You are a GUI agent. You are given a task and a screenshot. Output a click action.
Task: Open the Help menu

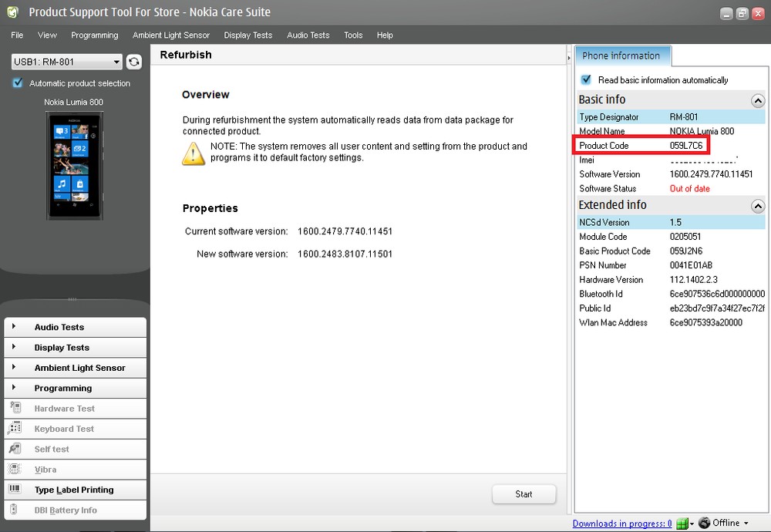click(385, 35)
